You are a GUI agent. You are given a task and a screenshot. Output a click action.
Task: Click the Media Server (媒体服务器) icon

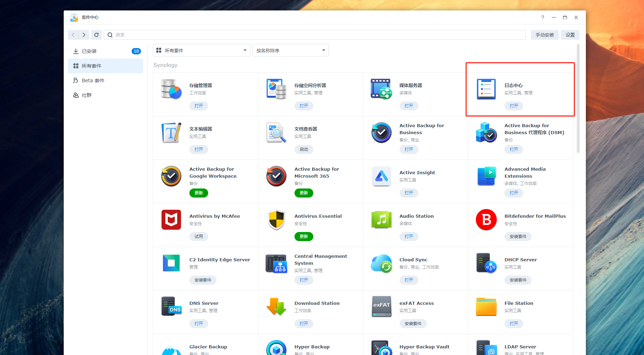pos(382,89)
